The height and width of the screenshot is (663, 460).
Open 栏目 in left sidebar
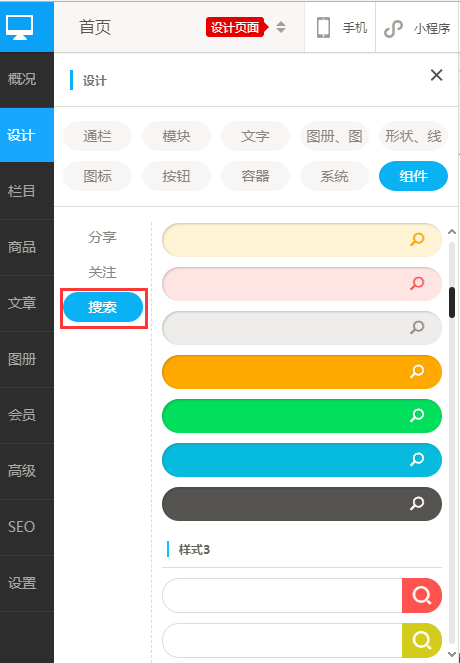tap(27, 191)
